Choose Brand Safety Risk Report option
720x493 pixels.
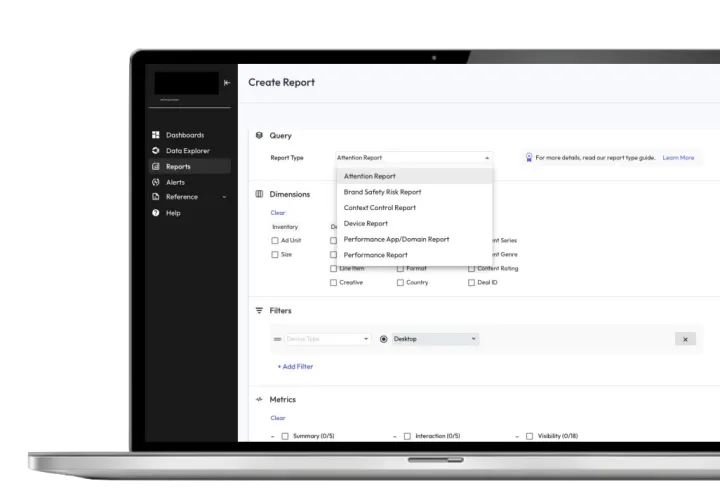(x=415, y=192)
